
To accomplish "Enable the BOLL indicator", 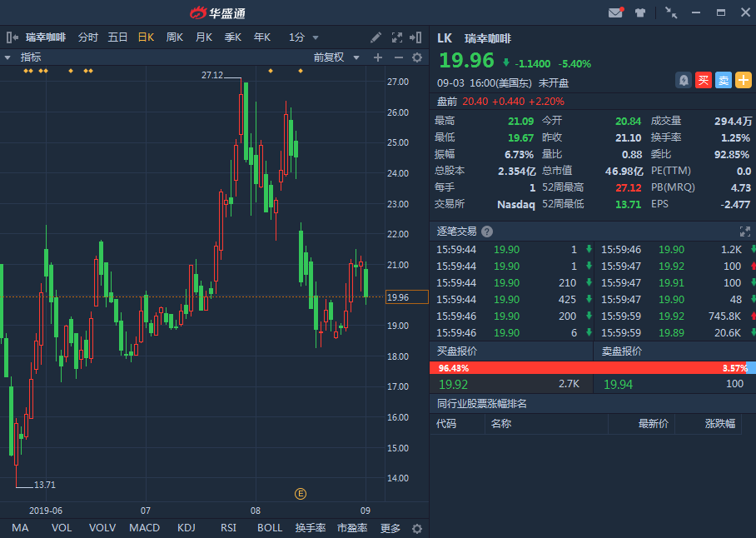I will click(x=270, y=528).
